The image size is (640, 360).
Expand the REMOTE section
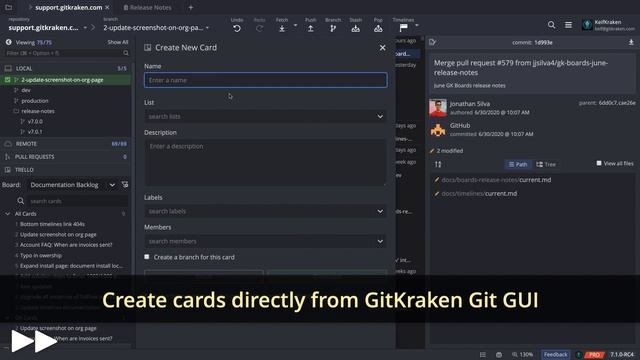tap(65, 144)
